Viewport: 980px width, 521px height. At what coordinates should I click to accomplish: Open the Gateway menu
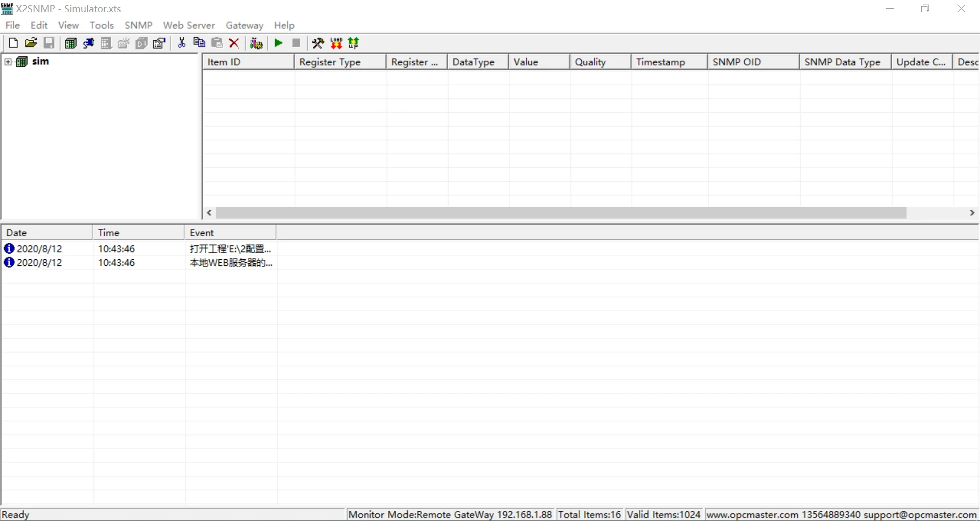(x=244, y=25)
